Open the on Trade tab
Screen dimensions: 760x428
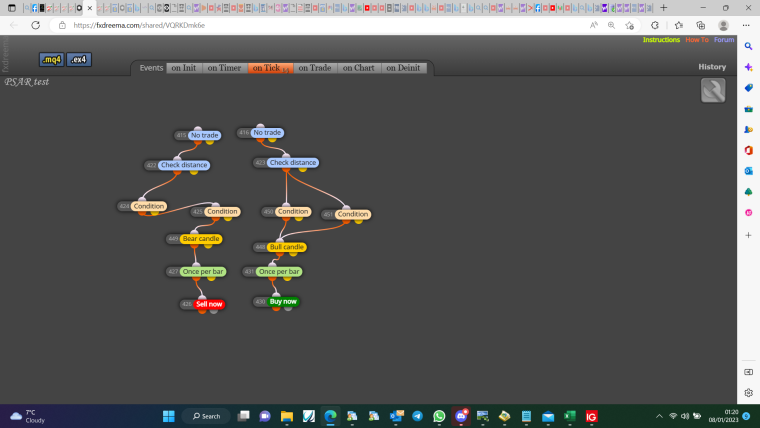click(315, 68)
